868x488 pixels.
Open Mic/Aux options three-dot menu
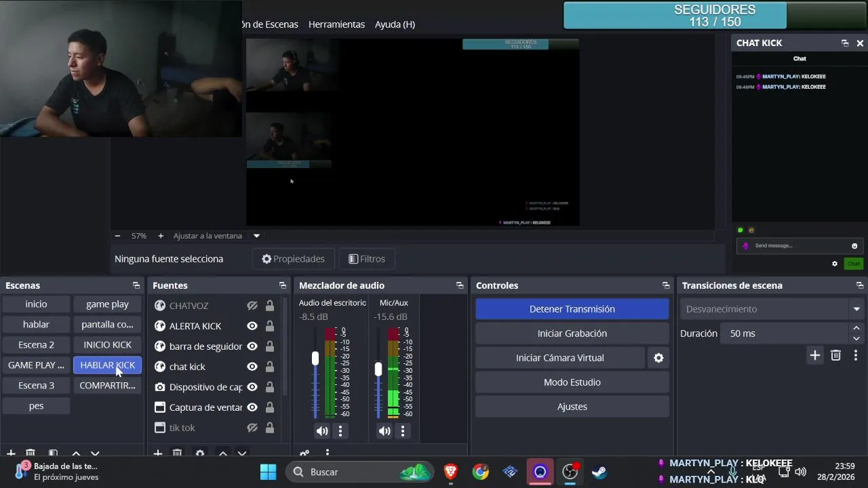[x=403, y=431]
